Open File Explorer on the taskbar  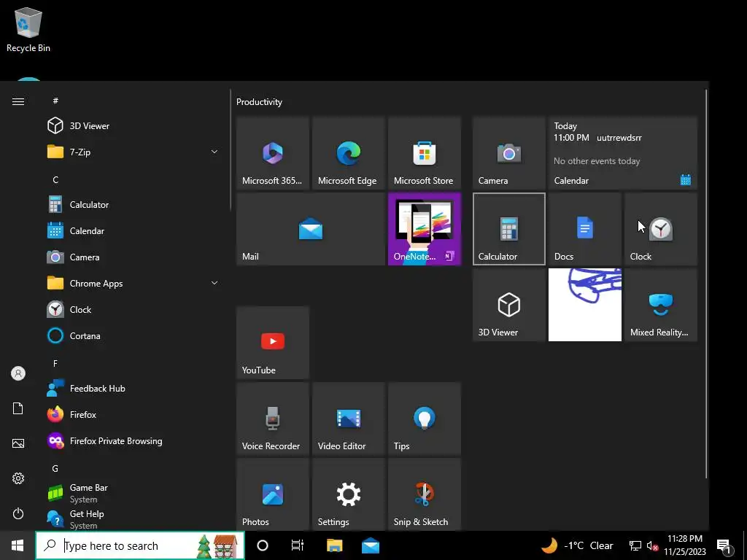point(334,545)
